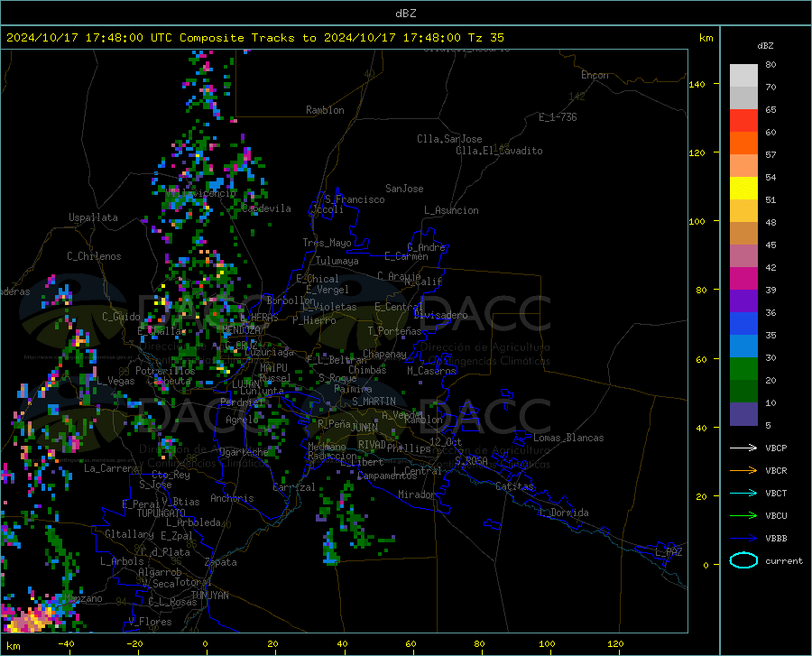Pick the magenta 42 dBZ color swatch
This screenshot has width=812, height=656.
(743, 279)
